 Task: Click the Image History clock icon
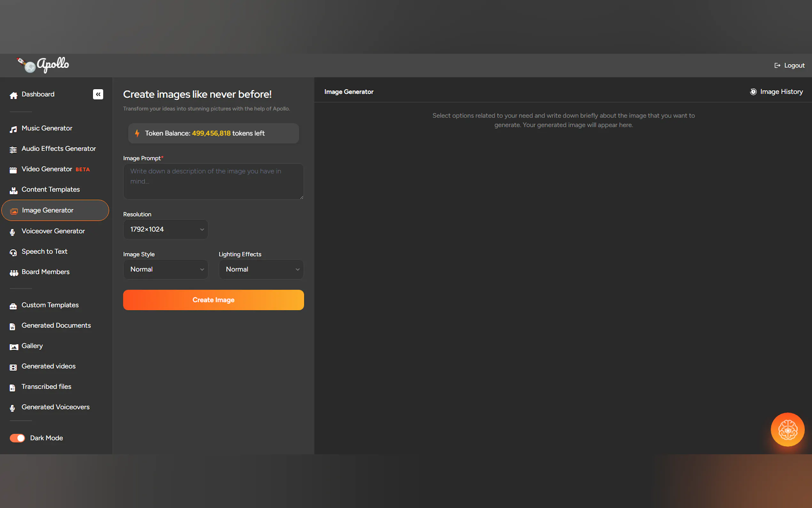(753, 92)
